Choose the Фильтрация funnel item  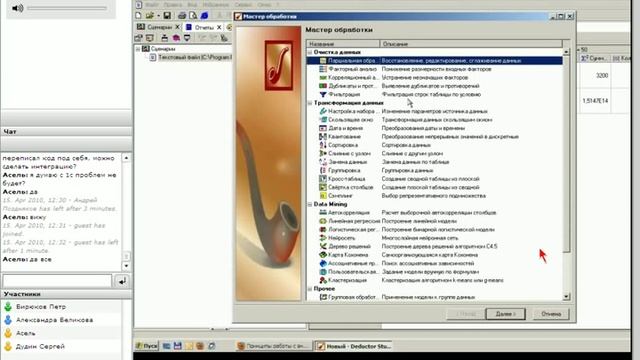point(434,94)
